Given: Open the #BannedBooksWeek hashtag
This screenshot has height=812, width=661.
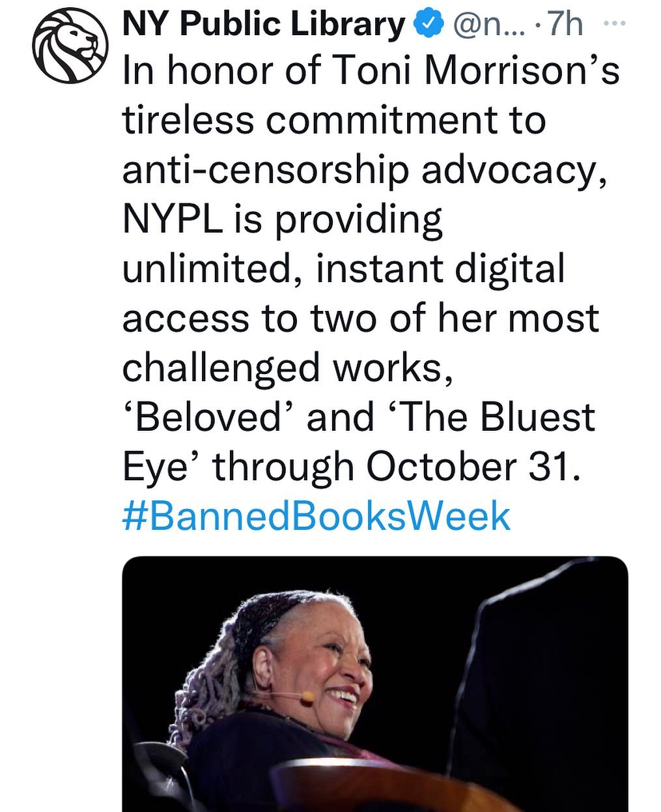Looking at the screenshot, I should pos(316,516).
